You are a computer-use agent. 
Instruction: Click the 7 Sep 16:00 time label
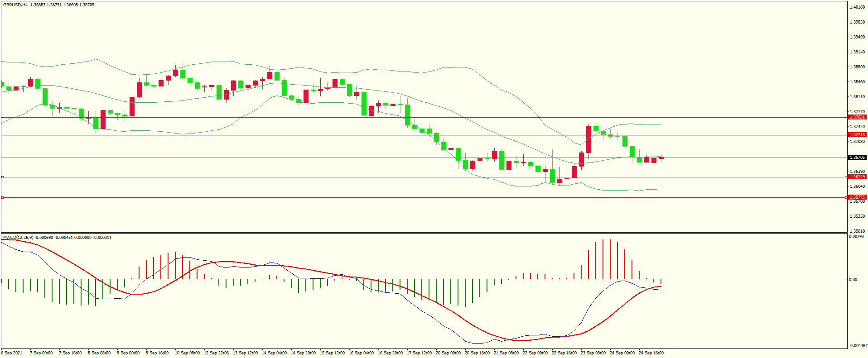click(70, 353)
